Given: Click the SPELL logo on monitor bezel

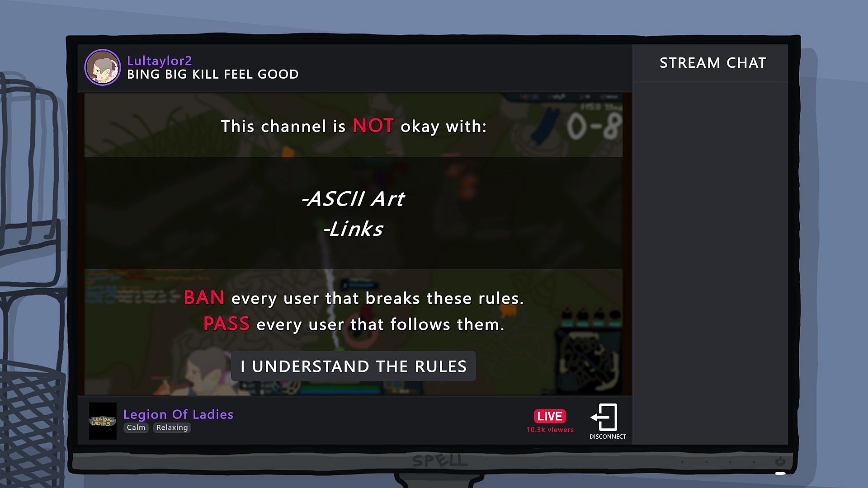Looking at the screenshot, I should click(x=439, y=460).
